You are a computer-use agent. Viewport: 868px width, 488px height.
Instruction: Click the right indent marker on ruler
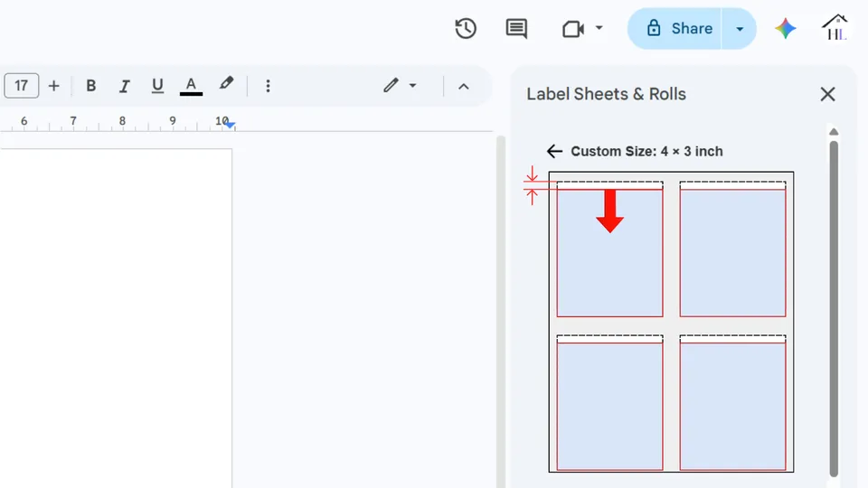pyautogui.click(x=231, y=125)
